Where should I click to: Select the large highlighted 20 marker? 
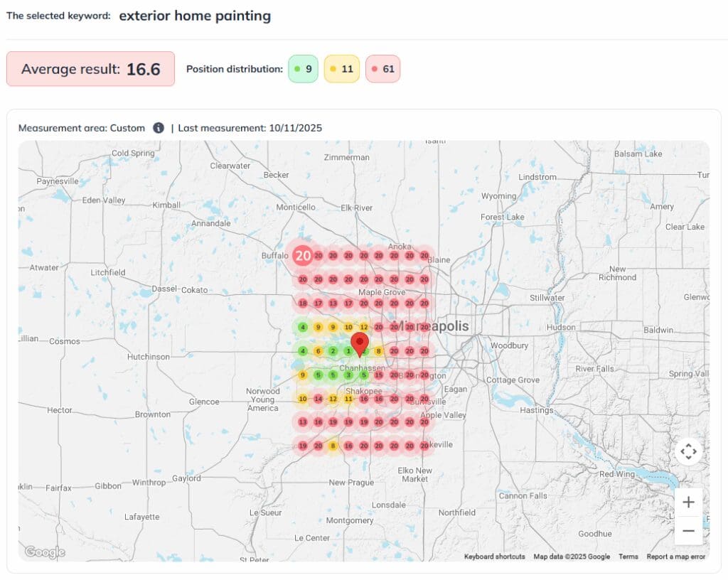coord(303,256)
